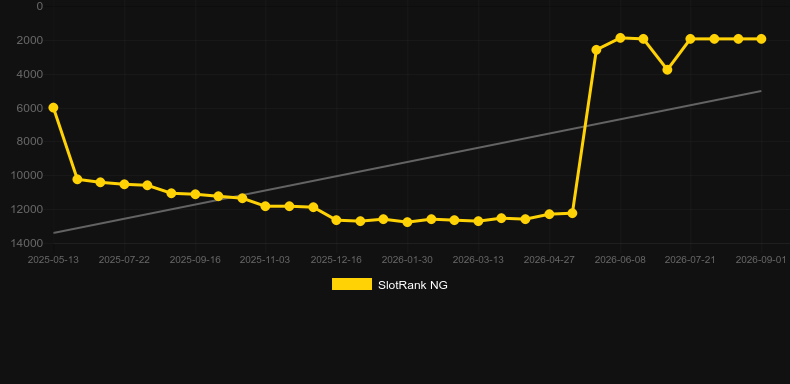This screenshot has height=384, width=790.
Task: Click the y-axis label 6000
Action: [x=31, y=108]
